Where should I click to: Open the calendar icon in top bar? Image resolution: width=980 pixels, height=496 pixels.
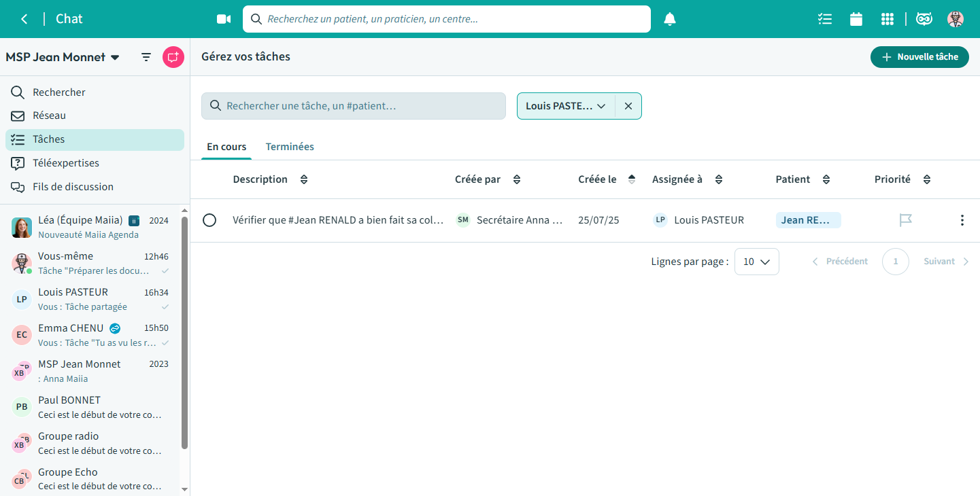point(856,19)
